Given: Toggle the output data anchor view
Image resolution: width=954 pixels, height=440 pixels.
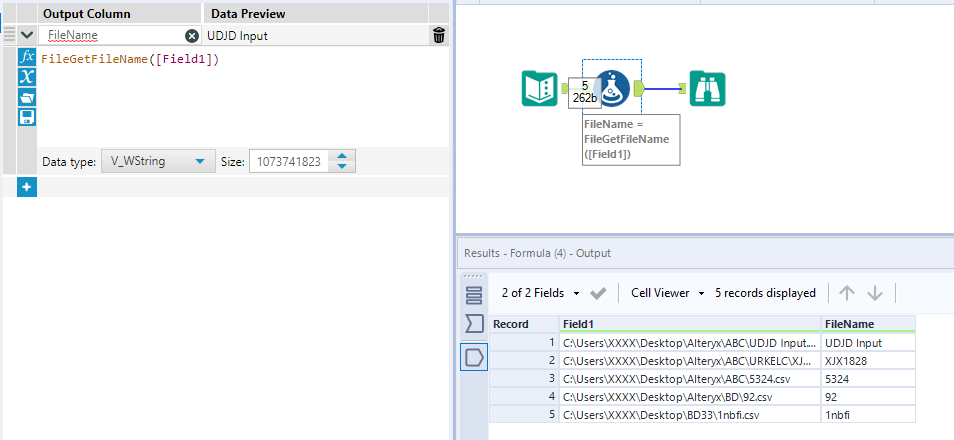Looking at the screenshot, I should 474,356.
